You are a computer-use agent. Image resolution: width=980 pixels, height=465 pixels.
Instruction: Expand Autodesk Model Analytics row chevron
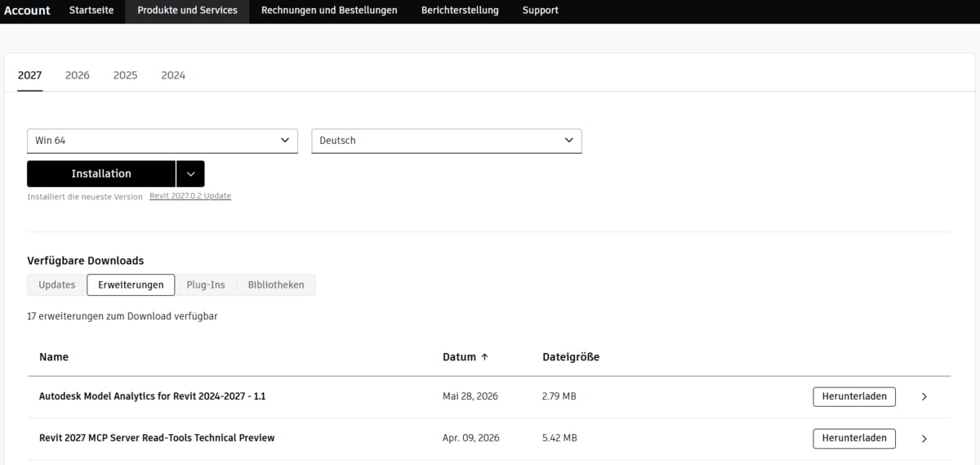(x=924, y=396)
